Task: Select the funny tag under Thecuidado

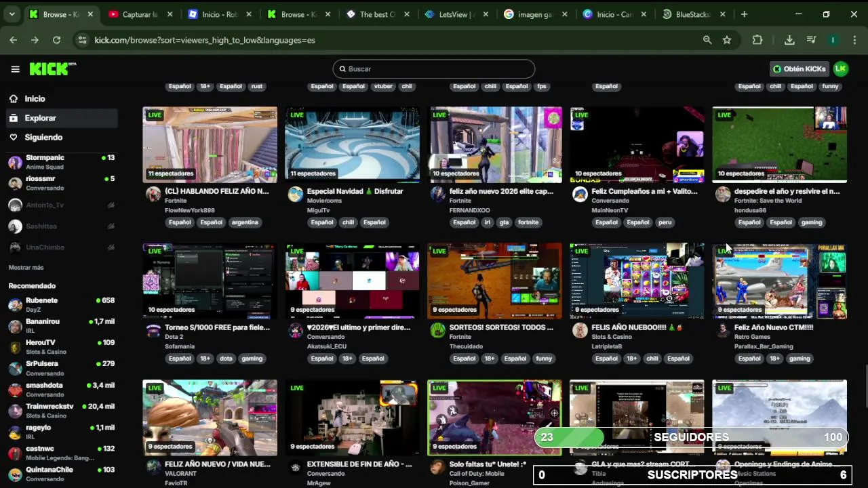Action: coord(544,359)
